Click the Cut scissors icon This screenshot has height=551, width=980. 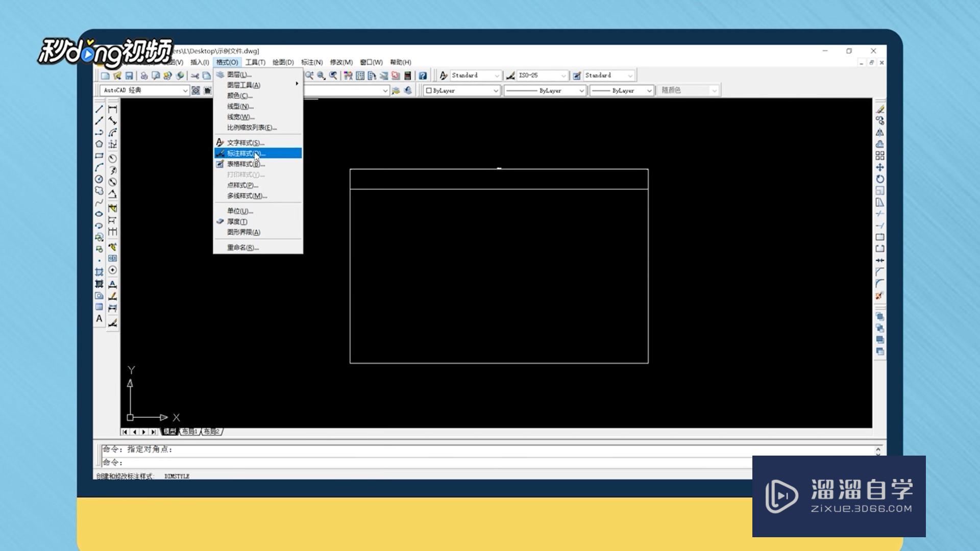pyautogui.click(x=194, y=76)
